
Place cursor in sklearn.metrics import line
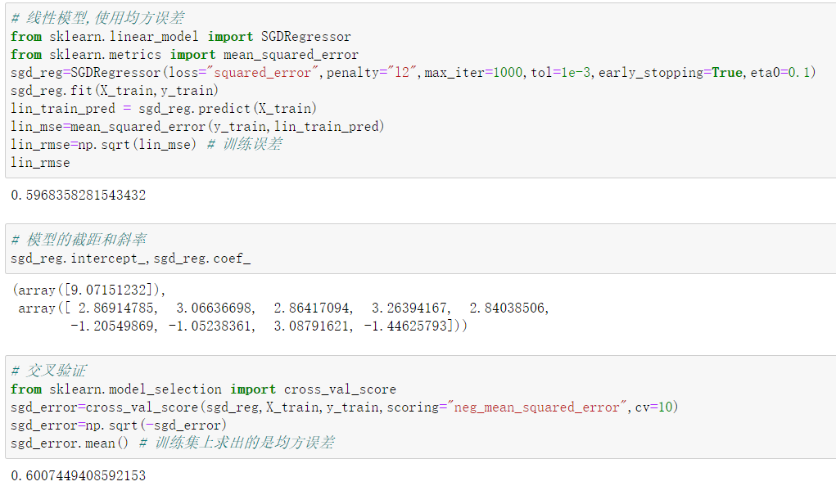coord(184,55)
